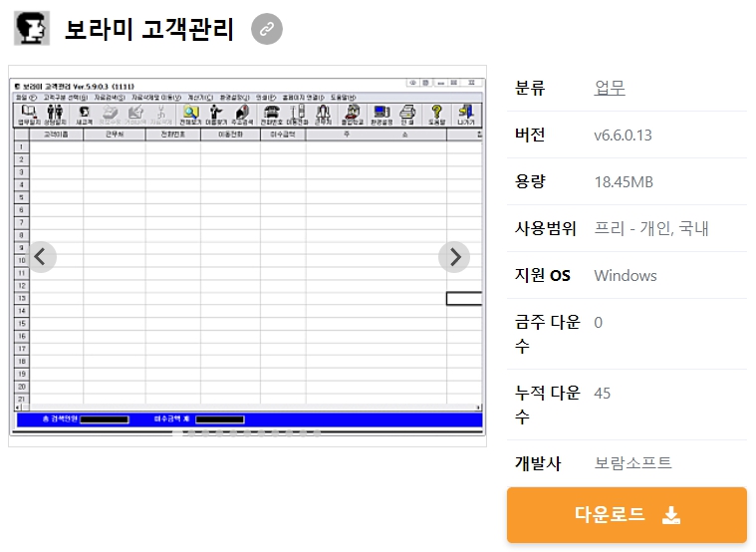Image resolution: width=756 pixels, height=552 pixels.
Task: Click the two-people 상담일지 icon in the preview
Action: click(55, 115)
